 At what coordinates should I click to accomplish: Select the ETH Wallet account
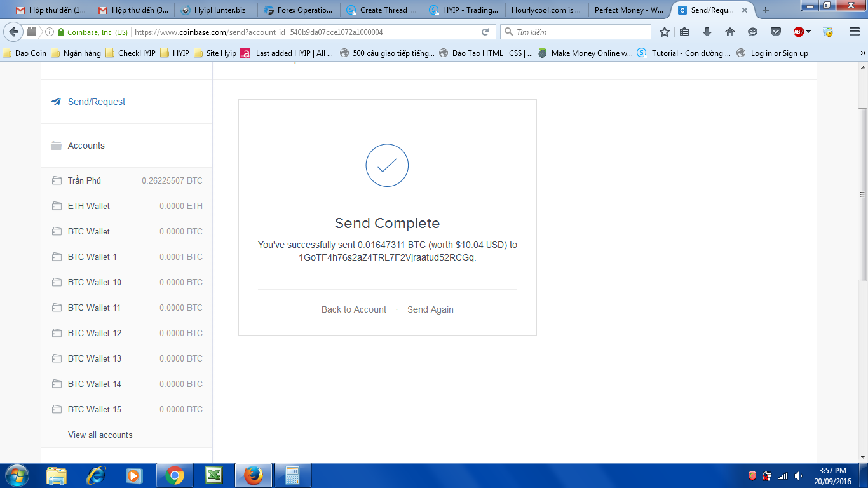[x=126, y=206]
